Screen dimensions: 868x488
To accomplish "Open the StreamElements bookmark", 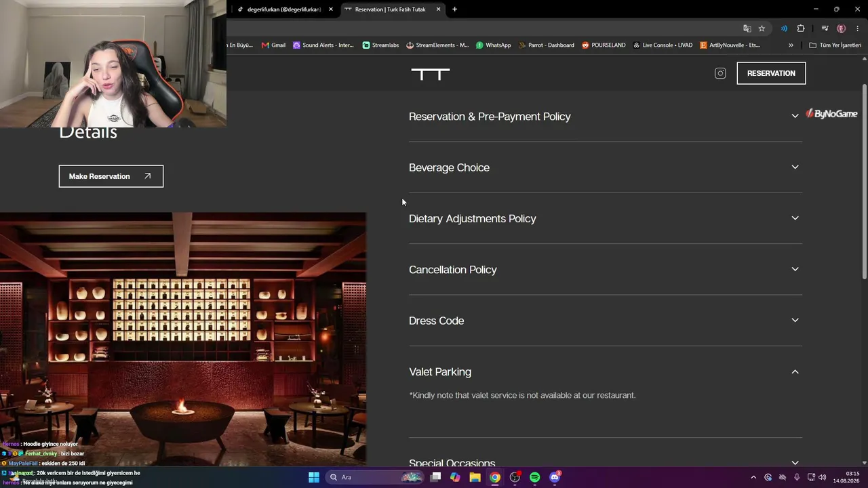I will click(437, 45).
